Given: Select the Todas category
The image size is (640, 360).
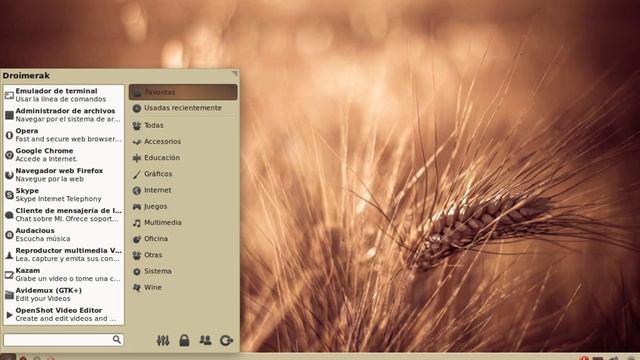Looking at the screenshot, I should click(183, 125).
